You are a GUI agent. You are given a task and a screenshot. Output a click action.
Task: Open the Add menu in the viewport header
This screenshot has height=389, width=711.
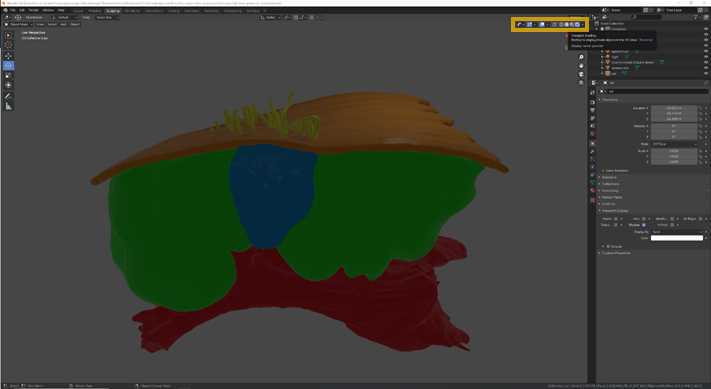click(x=63, y=24)
